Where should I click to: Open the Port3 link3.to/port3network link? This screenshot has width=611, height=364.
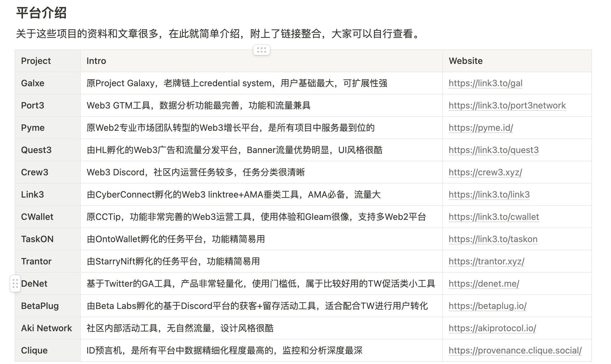507,105
